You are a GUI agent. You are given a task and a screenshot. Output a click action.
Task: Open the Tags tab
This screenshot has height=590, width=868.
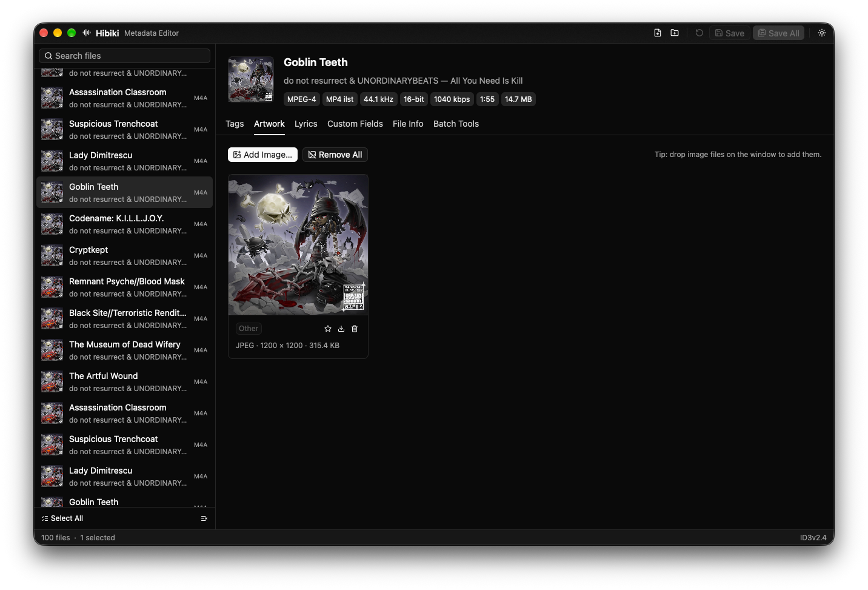(235, 124)
